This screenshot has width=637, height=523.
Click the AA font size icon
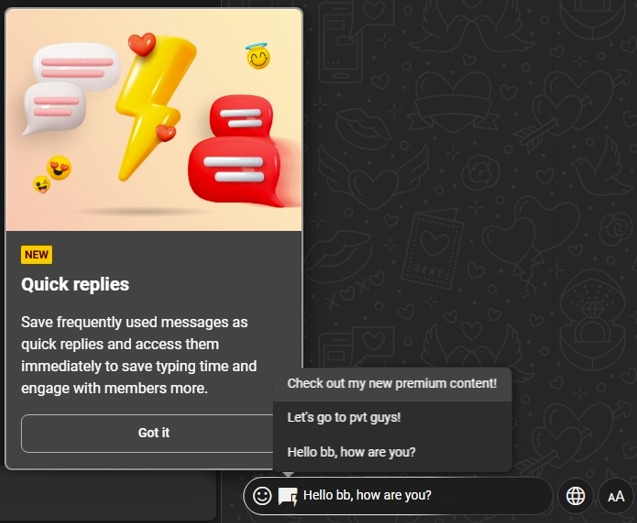click(x=616, y=497)
